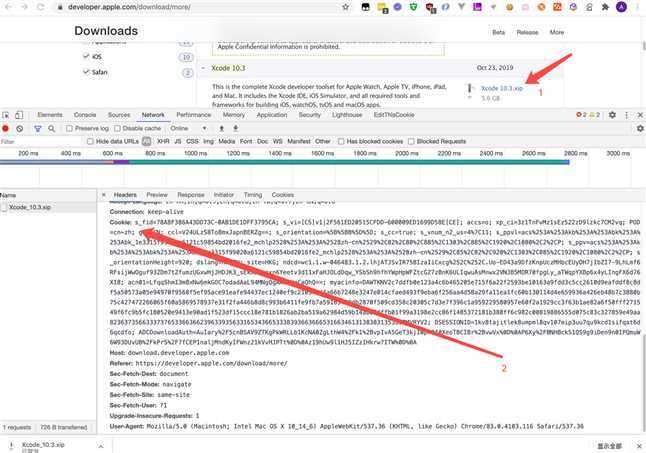Open the Release downloads link

527,32
